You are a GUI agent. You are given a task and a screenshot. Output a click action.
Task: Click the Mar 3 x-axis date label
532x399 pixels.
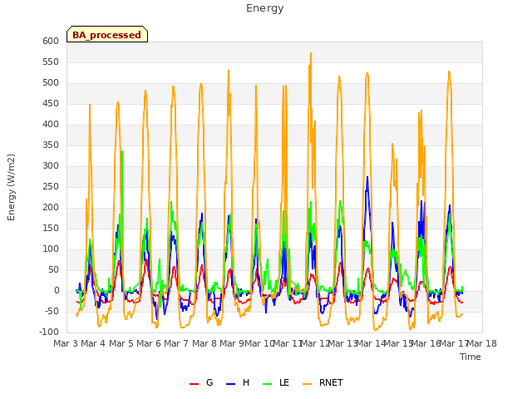66,343
